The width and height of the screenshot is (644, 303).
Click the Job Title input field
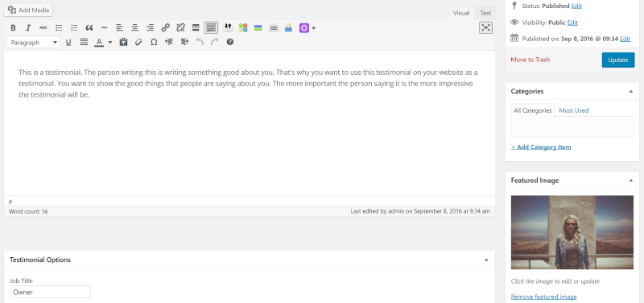(x=51, y=292)
